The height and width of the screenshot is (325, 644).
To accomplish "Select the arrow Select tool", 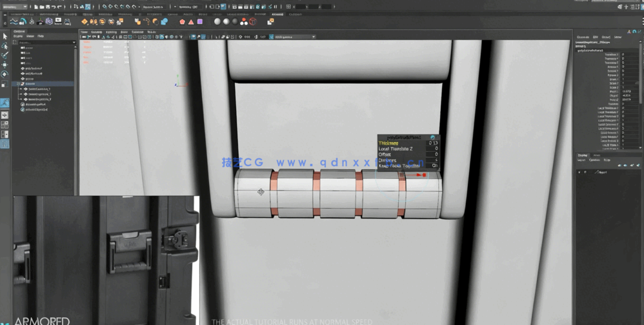I will 5,37.
